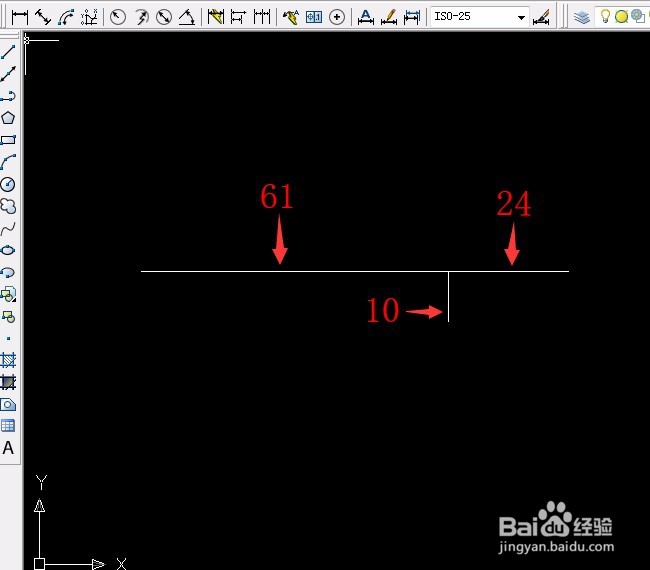This screenshot has width=650, height=570.
Task: Toggle the layer freeze sun icon
Action: click(x=621, y=17)
